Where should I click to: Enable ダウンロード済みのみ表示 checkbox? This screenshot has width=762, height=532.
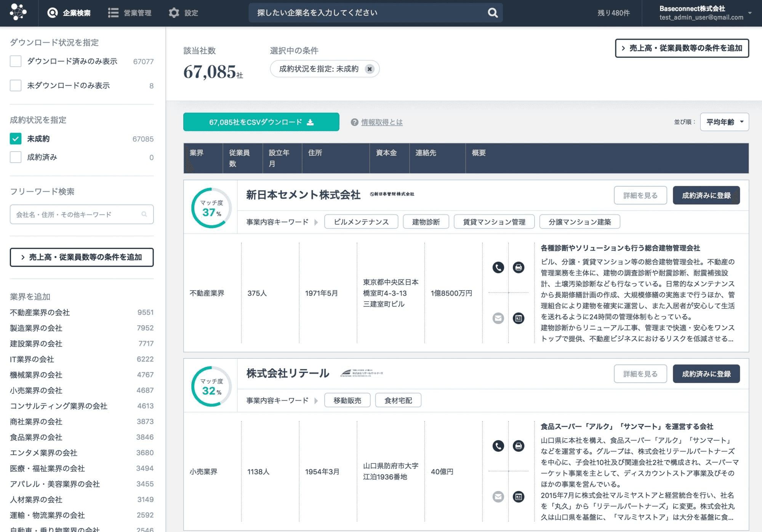coord(16,61)
